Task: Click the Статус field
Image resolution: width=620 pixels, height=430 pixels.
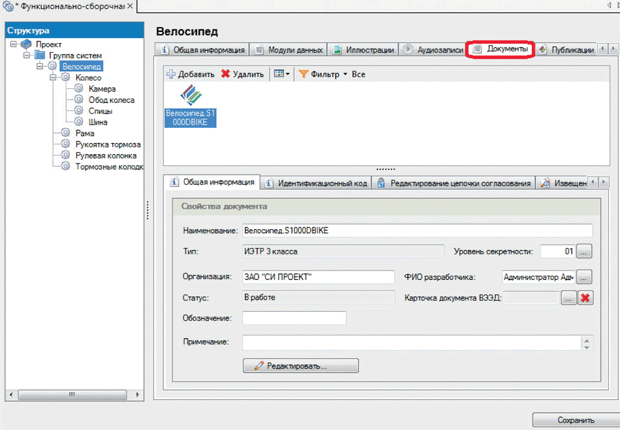Action: pyautogui.click(x=318, y=297)
